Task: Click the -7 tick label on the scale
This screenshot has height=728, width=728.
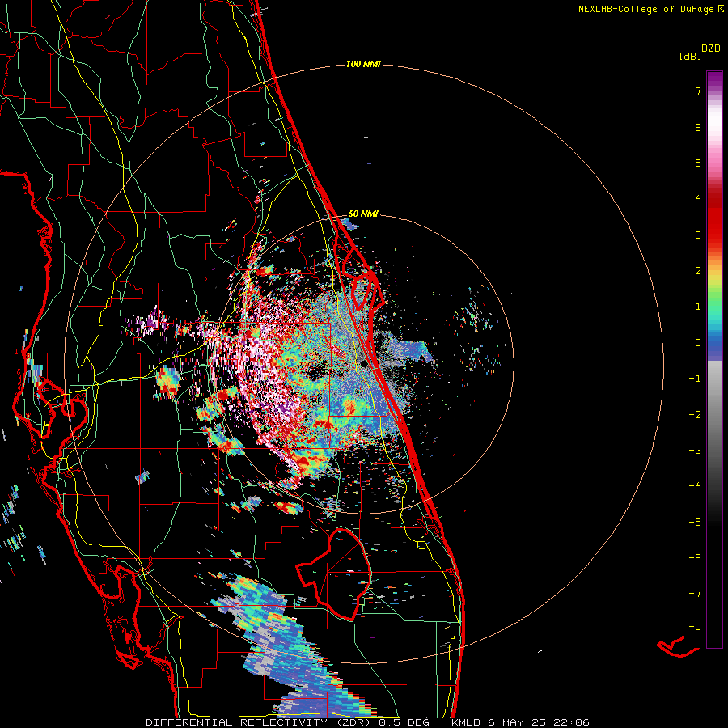Action: [695, 594]
